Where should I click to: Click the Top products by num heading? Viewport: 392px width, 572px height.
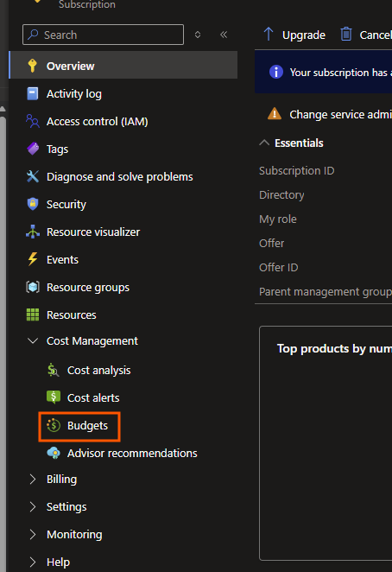coord(334,349)
